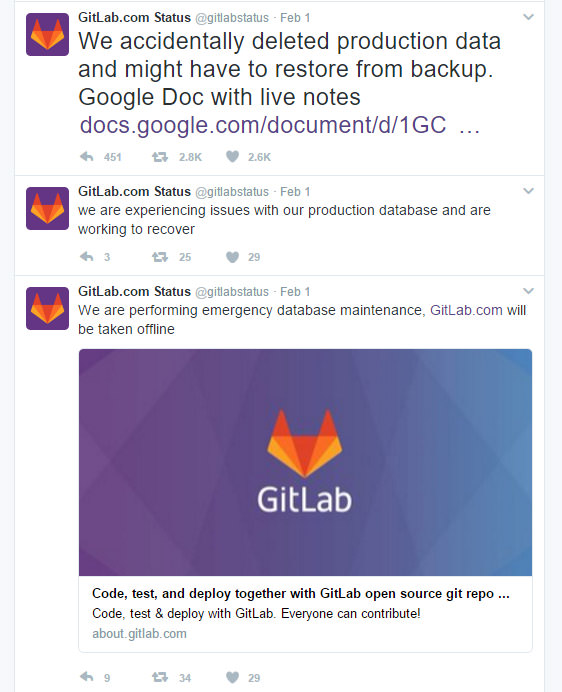Open @gitlabstatus handle on the second tweet
The image size is (562, 692).
coord(232,192)
